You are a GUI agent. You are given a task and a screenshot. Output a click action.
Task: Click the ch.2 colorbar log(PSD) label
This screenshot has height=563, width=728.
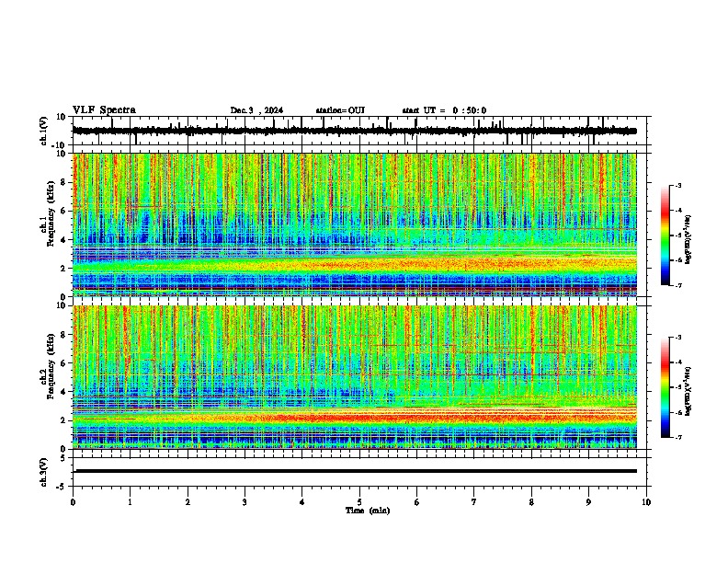tap(688, 391)
